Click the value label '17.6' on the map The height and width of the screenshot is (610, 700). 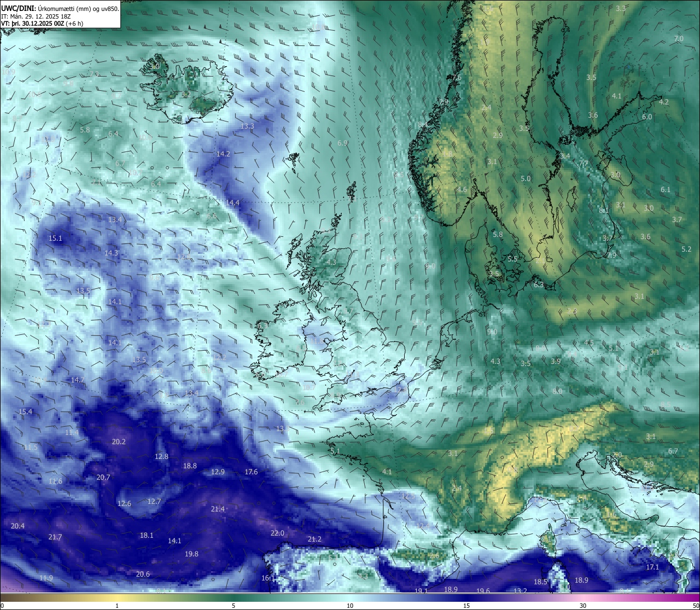coord(251,472)
